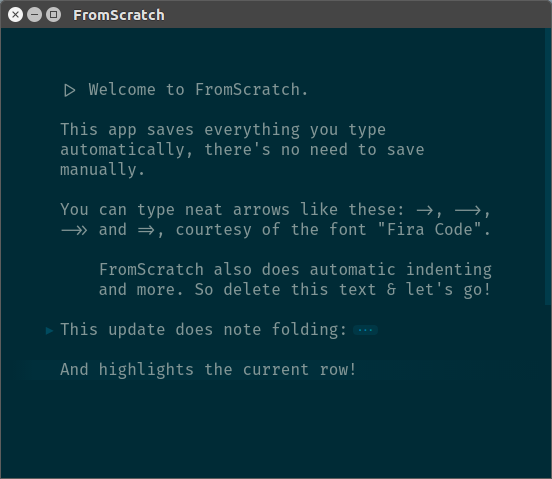Click the ampersand in 'text & let's go!'
Viewport: 552px width, 479px height.
point(391,290)
